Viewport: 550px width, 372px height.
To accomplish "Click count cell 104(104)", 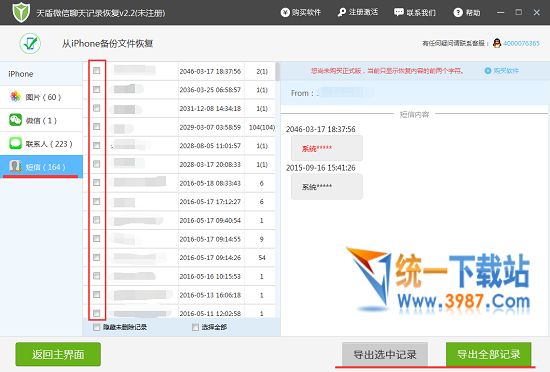I will click(x=262, y=127).
